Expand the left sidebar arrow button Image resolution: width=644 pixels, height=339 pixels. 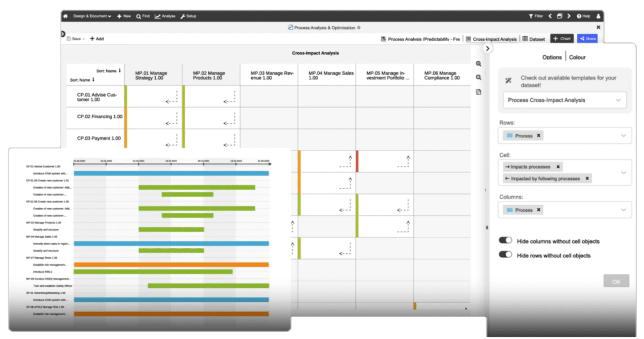click(63, 34)
